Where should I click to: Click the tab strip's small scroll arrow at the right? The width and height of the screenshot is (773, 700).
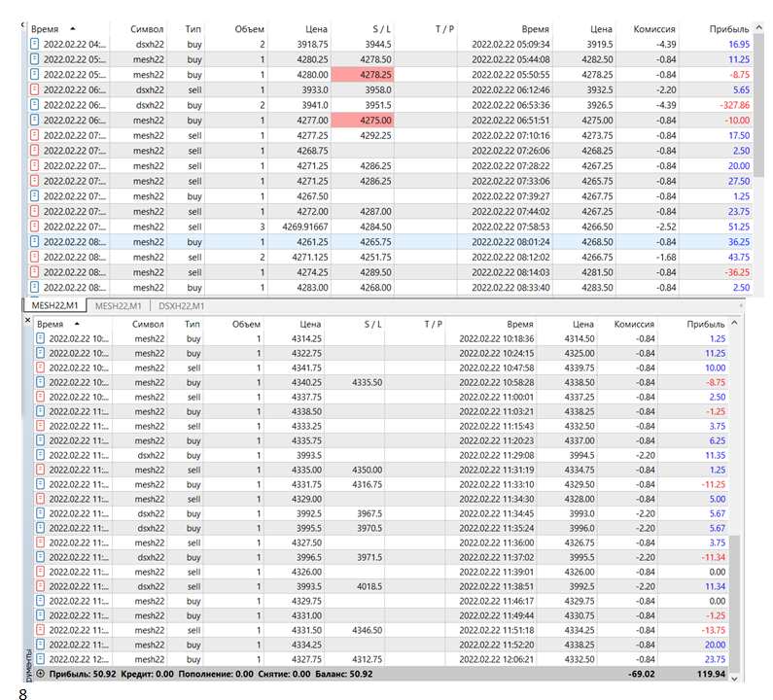[x=741, y=306]
